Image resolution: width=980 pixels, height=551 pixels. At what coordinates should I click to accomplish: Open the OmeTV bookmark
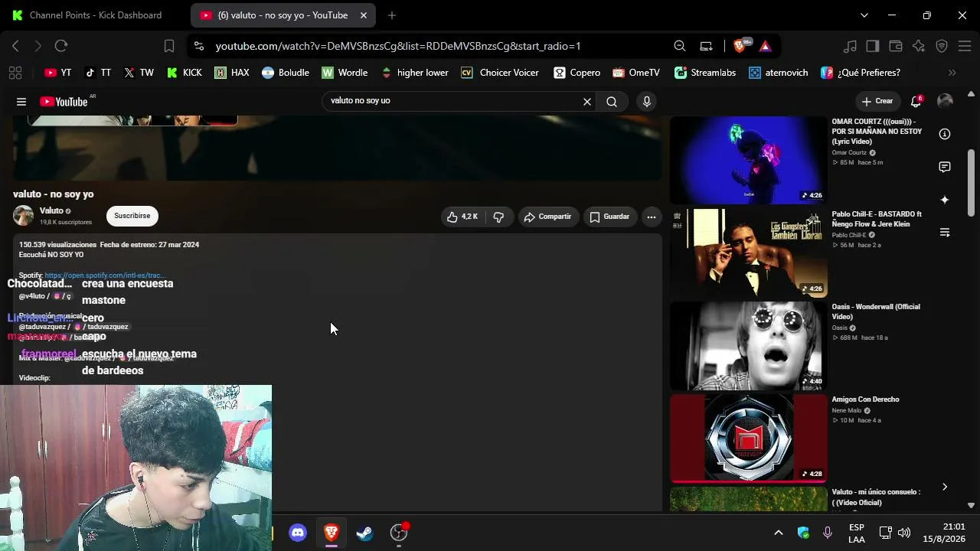pyautogui.click(x=635, y=73)
